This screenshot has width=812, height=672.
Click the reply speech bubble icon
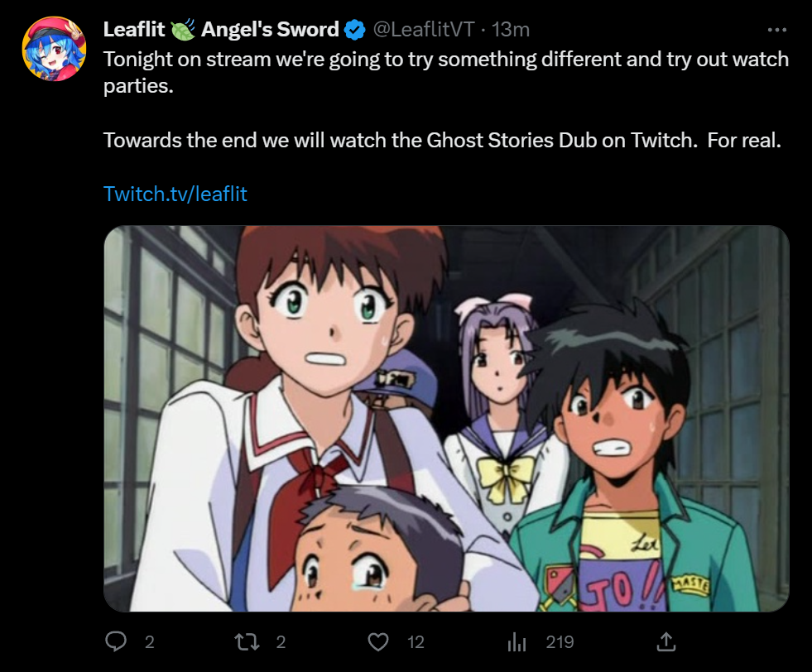click(116, 641)
